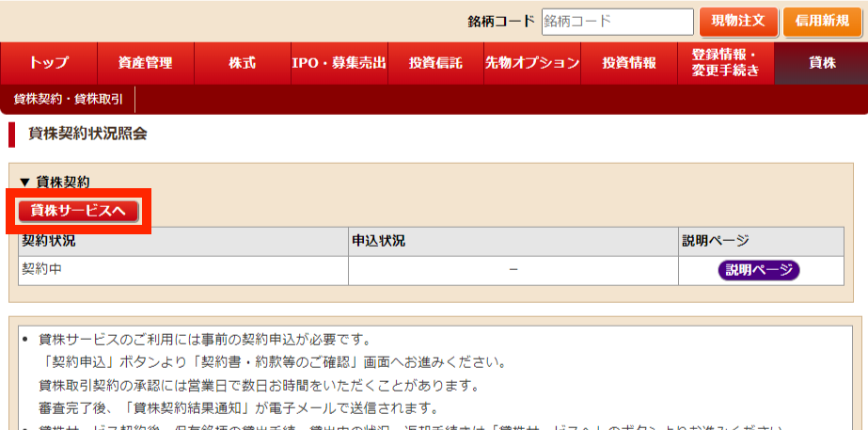Click the 貸株契約・貸株取引 submenu link
868x430 pixels.
point(68,99)
